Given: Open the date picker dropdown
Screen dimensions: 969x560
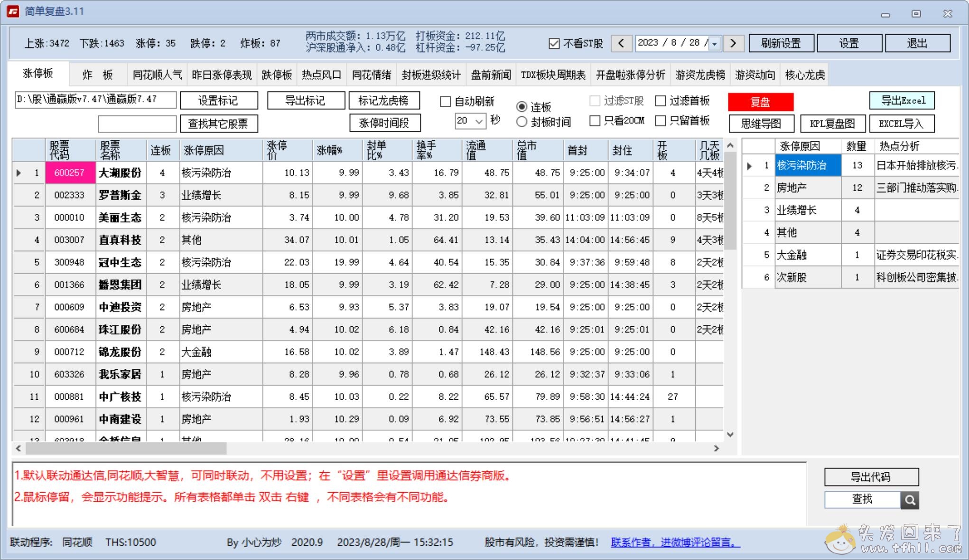Looking at the screenshot, I should (x=714, y=44).
